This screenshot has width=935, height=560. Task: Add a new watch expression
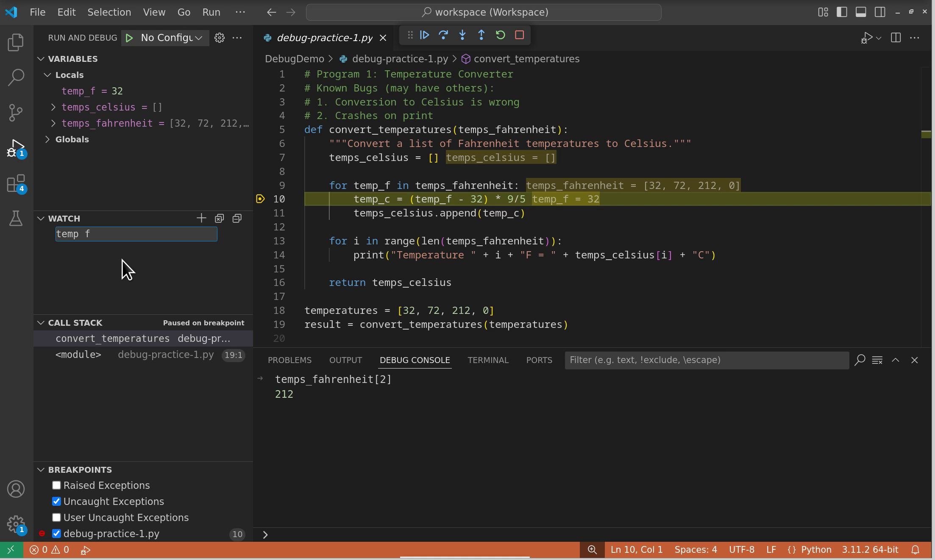(201, 218)
